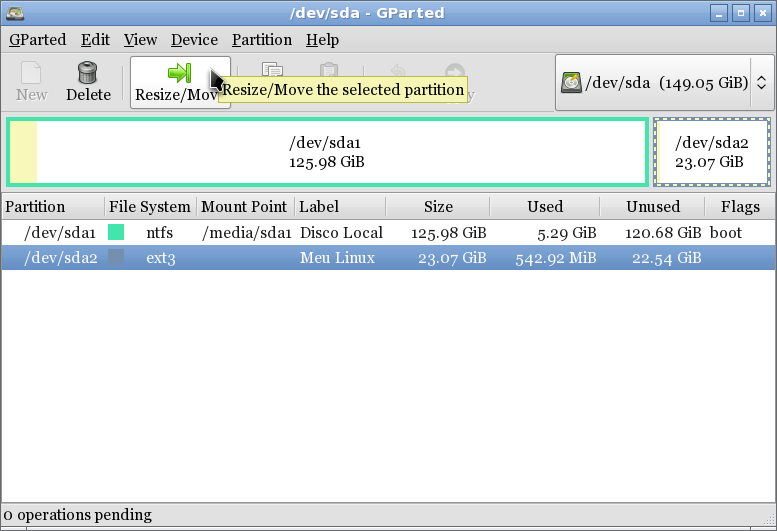Image resolution: width=777 pixels, height=531 pixels.
Task: Sort by the Used column header
Action: coord(545,207)
